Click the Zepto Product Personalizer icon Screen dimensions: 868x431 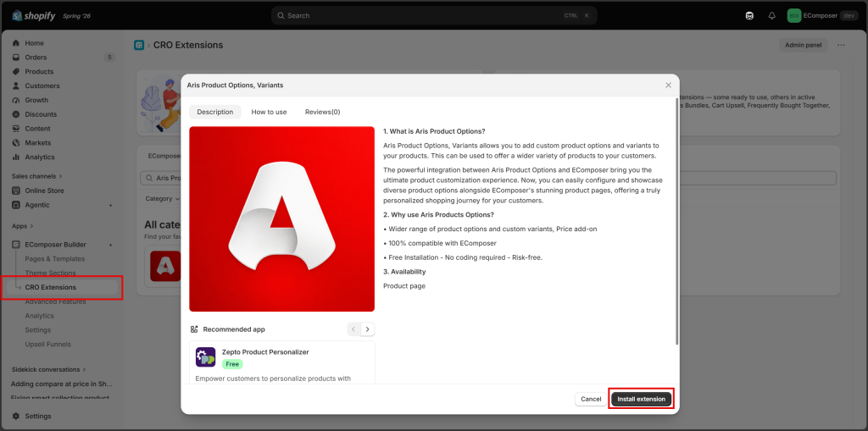(205, 357)
